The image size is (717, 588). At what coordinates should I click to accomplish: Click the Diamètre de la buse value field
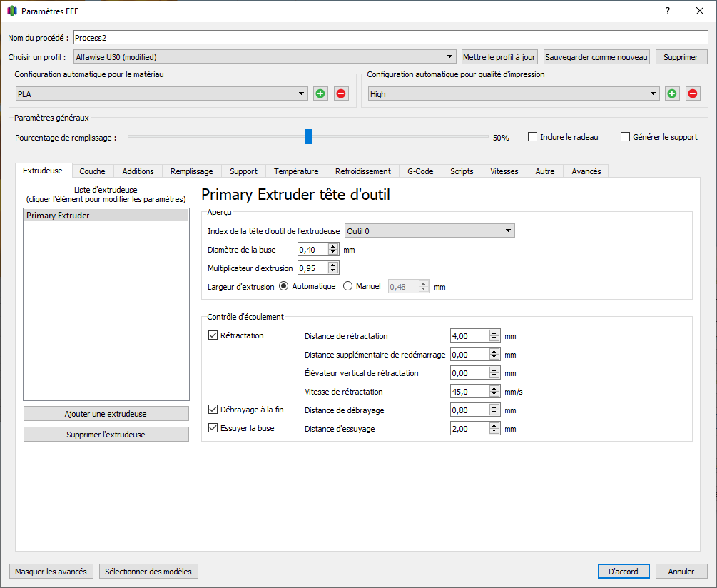pos(312,250)
